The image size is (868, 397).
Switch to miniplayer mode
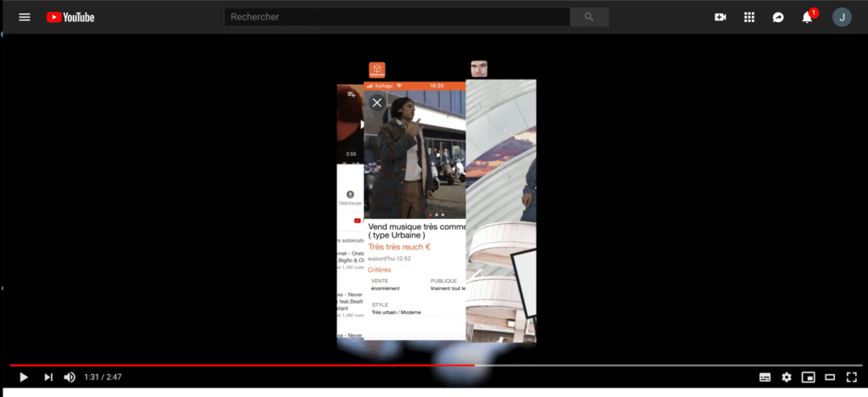[809, 377]
